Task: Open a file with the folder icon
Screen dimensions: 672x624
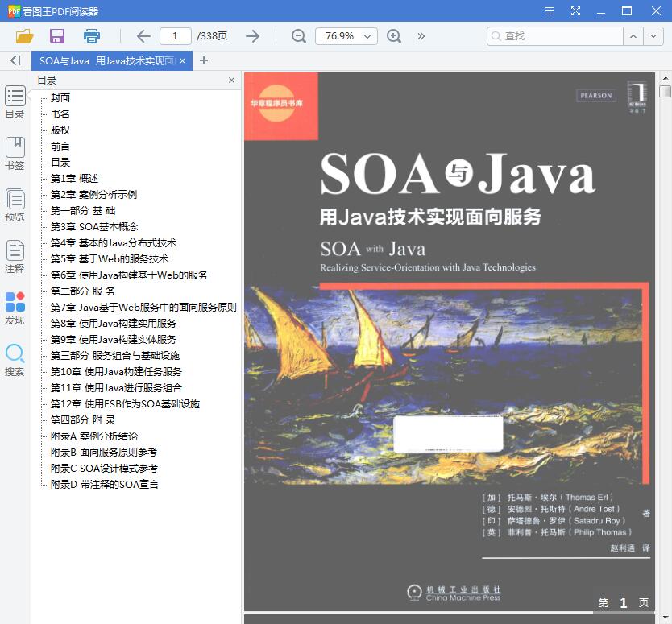Action: [x=24, y=36]
